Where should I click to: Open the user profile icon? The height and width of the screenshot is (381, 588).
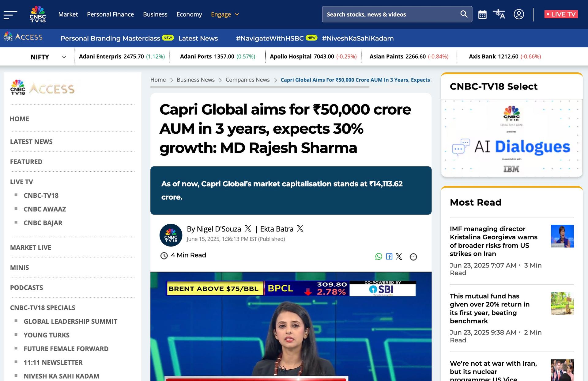tap(519, 14)
